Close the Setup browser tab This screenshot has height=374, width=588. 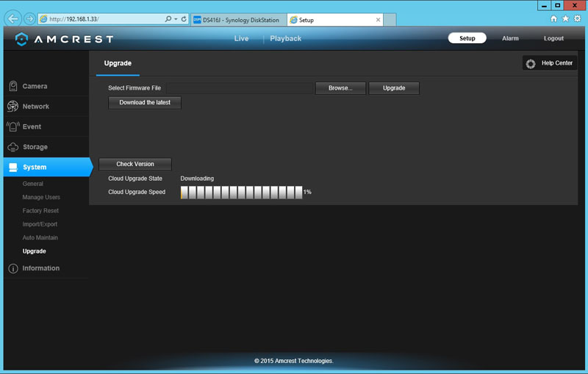point(378,20)
